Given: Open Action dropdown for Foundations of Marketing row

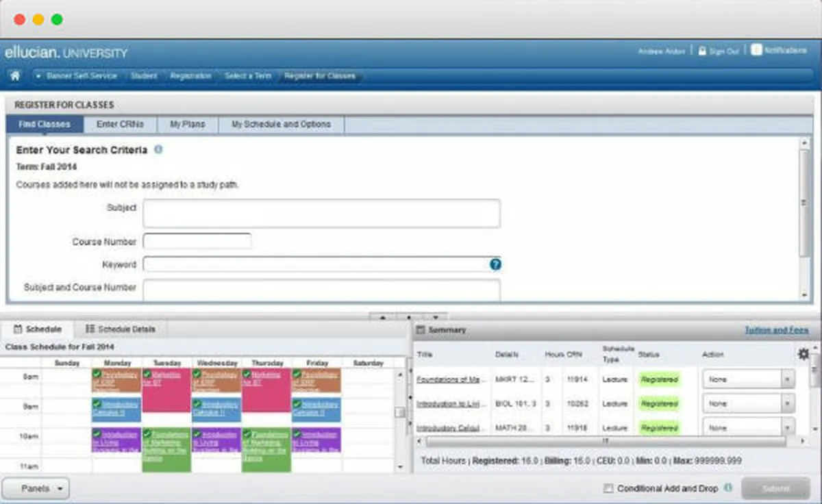Looking at the screenshot, I should pyautogui.click(x=749, y=379).
